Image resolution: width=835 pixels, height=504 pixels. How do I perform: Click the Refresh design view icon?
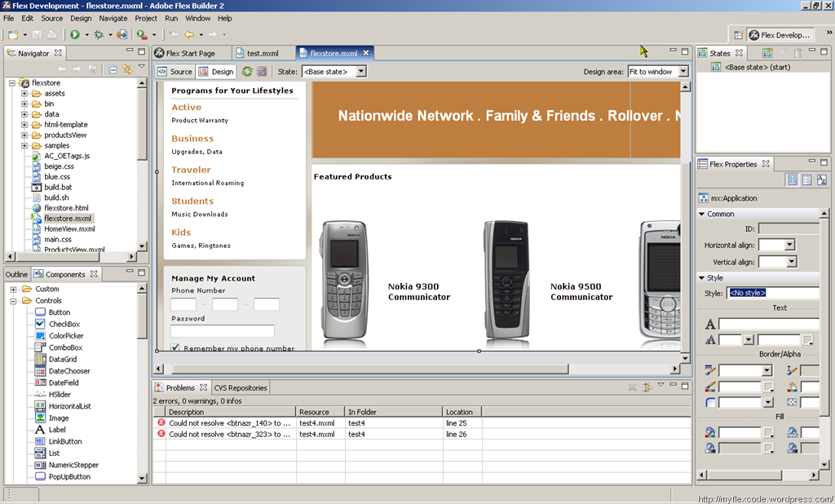[247, 72]
